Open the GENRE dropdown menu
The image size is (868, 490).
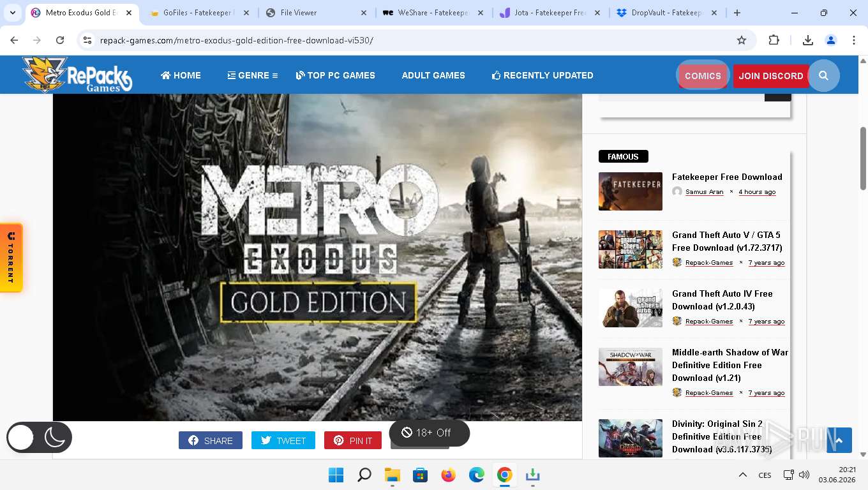(253, 75)
